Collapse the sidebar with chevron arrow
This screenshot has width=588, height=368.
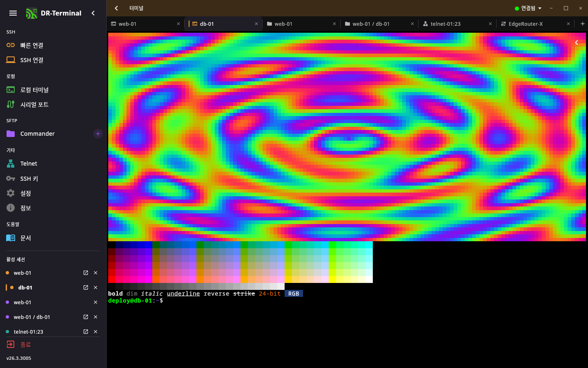(93, 13)
